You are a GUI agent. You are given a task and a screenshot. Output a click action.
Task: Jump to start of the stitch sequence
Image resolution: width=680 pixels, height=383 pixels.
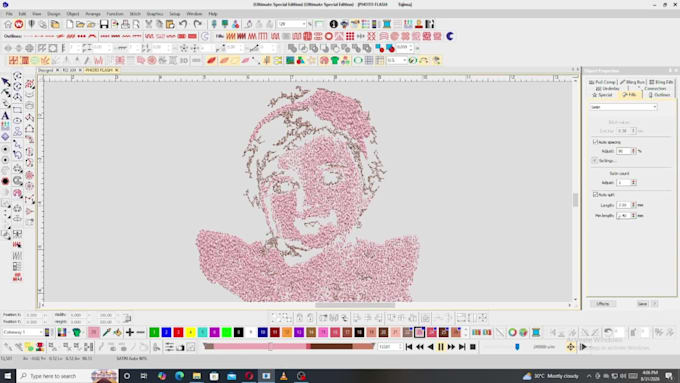409,347
